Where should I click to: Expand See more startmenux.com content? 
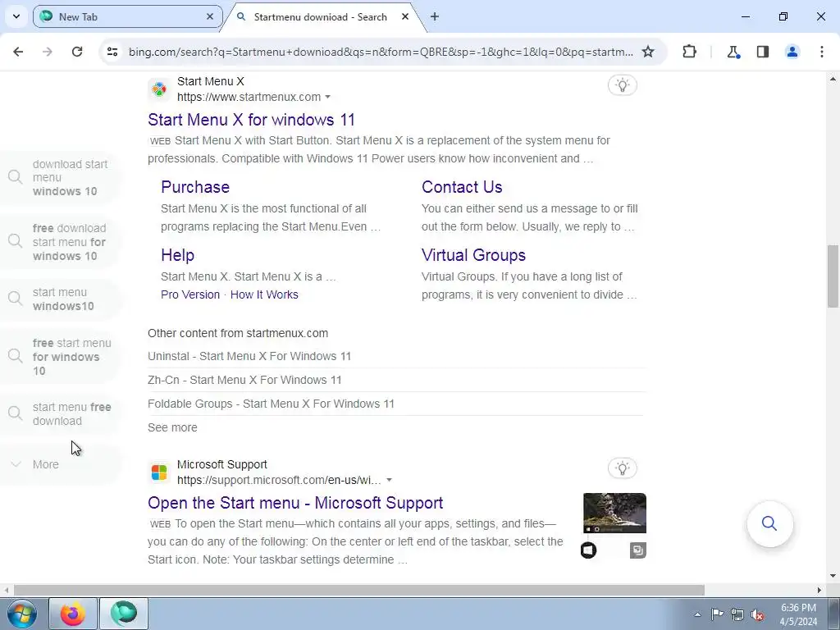point(172,427)
